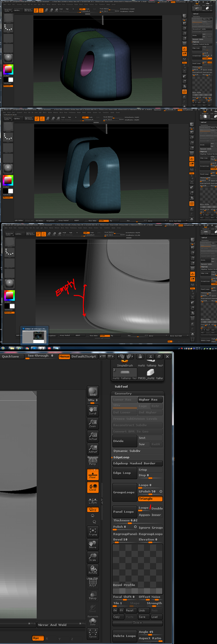This screenshot has height=644, width=217.
Task: Click the GroupsLoops button
Action: pyautogui.click(x=125, y=492)
